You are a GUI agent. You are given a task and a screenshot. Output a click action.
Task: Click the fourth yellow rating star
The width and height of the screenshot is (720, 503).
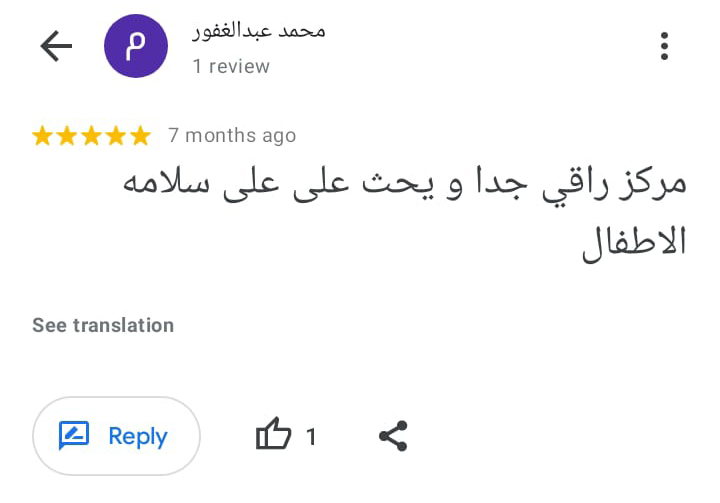(115, 135)
